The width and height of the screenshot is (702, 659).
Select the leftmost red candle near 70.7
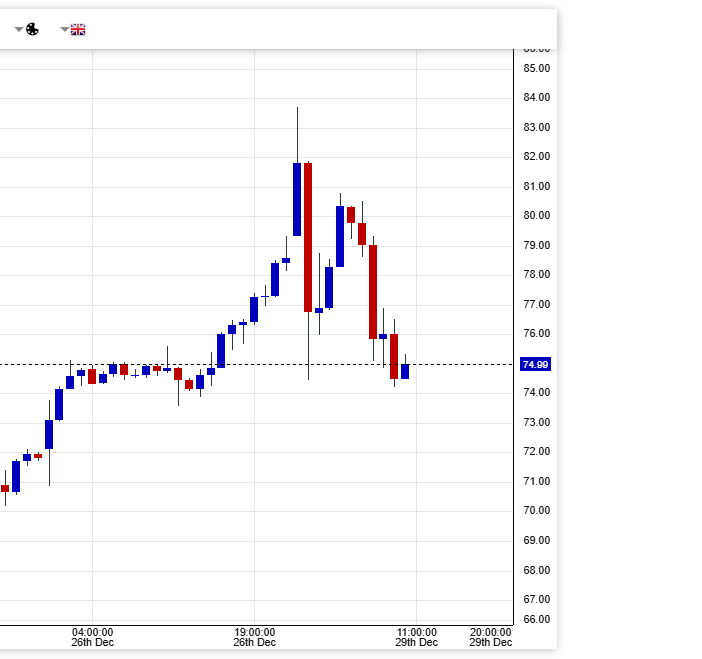[5, 488]
